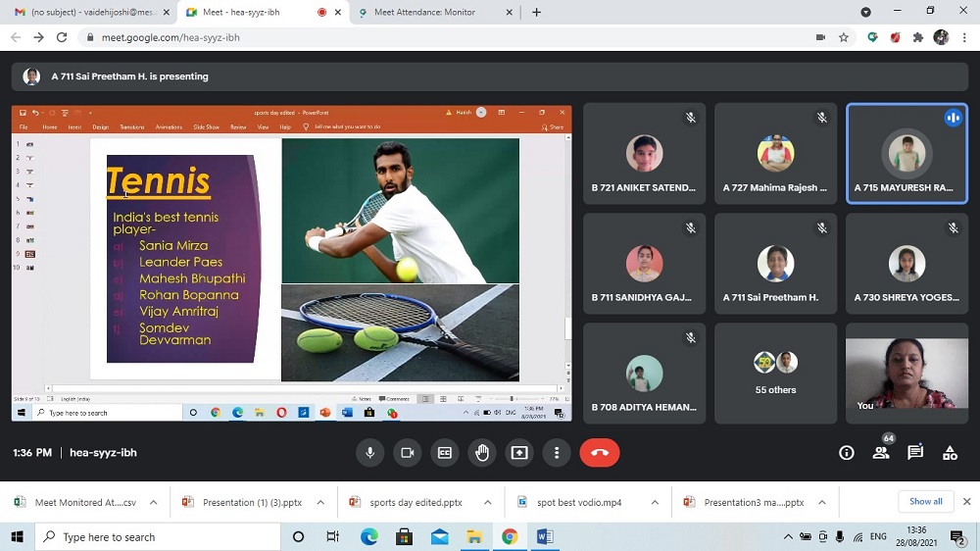Open more options three-dot menu in Meet

click(557, 453)
